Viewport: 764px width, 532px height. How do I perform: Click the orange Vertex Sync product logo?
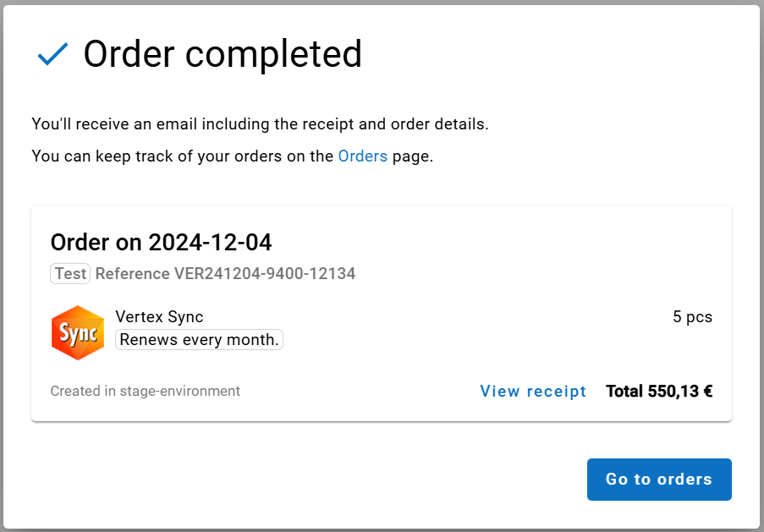pyautogui.click(x=78, y=332)
